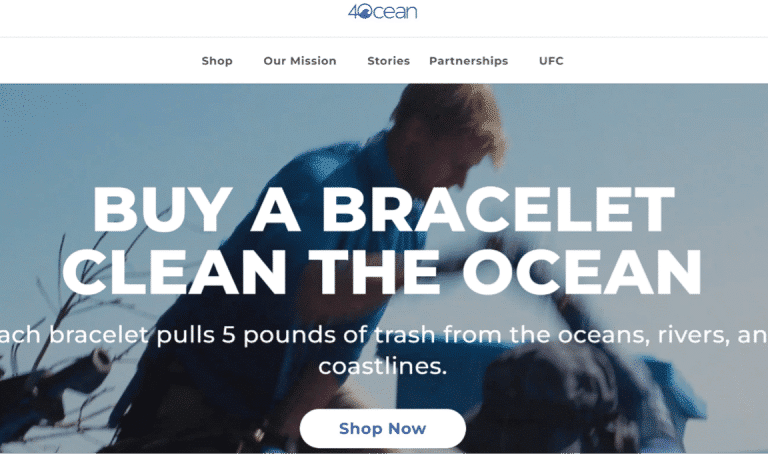Click the word OCEAN in the headline

point(581,272)
